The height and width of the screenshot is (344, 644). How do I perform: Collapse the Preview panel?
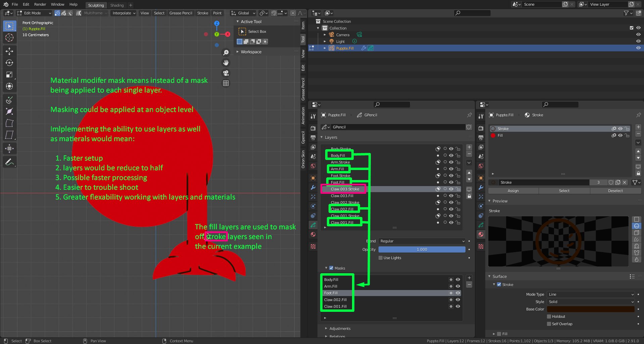[x=500, y=201]
